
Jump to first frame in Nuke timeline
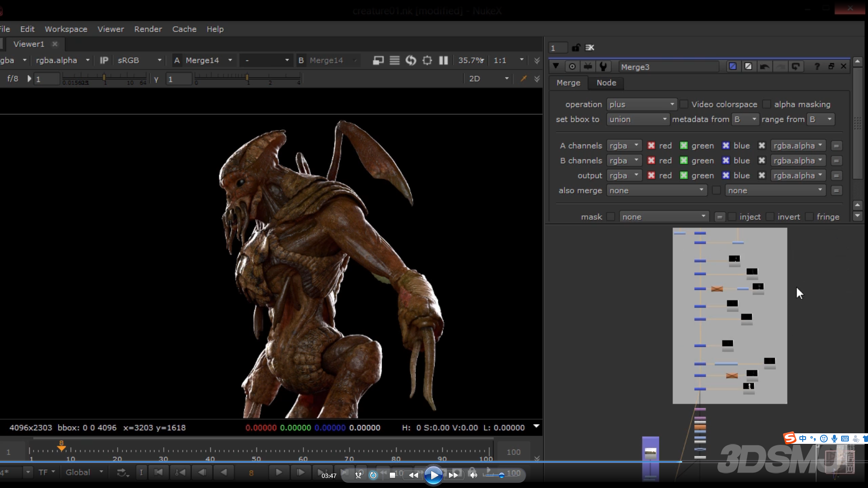point(158,473)
